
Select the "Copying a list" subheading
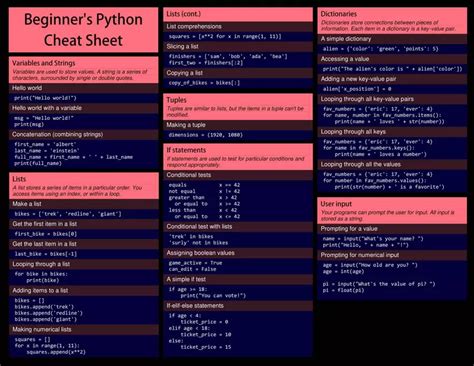184,73
